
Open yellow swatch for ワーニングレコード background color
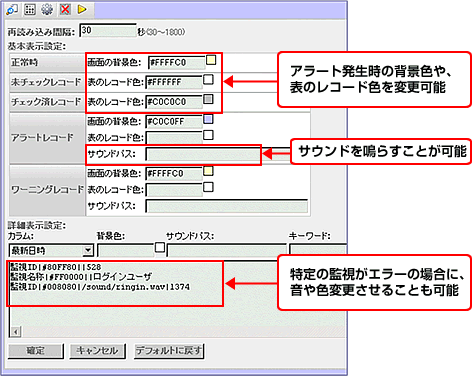click(208, 171)
